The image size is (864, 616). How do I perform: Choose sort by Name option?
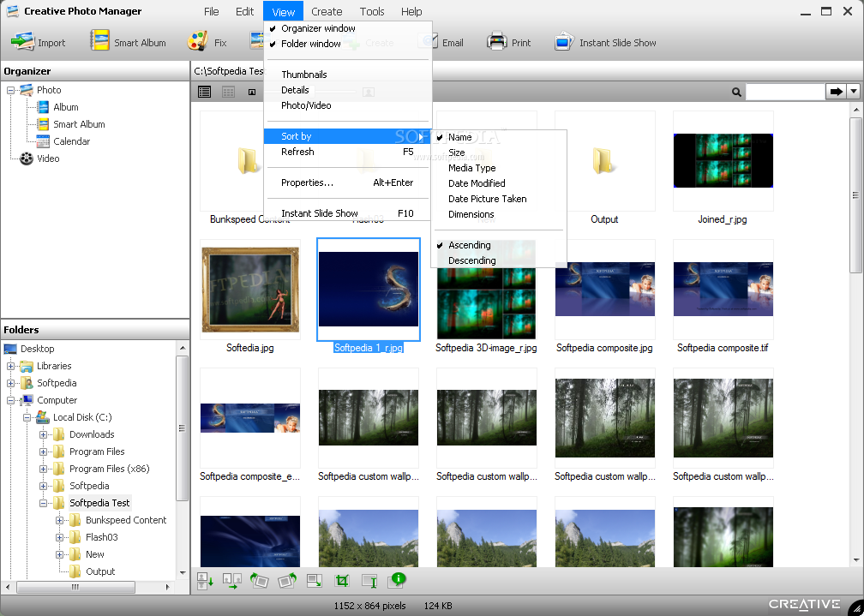pyautogui.click(x=460, y=137)
